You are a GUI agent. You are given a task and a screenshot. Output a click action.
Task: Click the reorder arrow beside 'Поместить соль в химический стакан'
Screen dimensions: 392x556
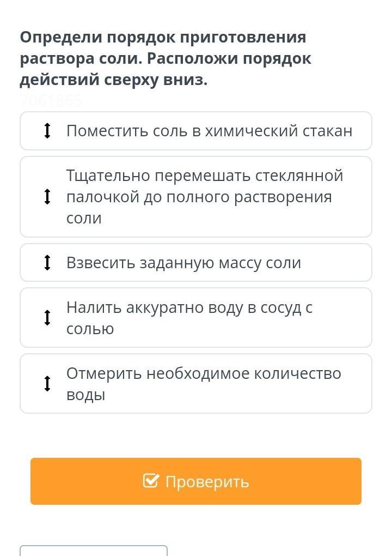tap(47, 130)
